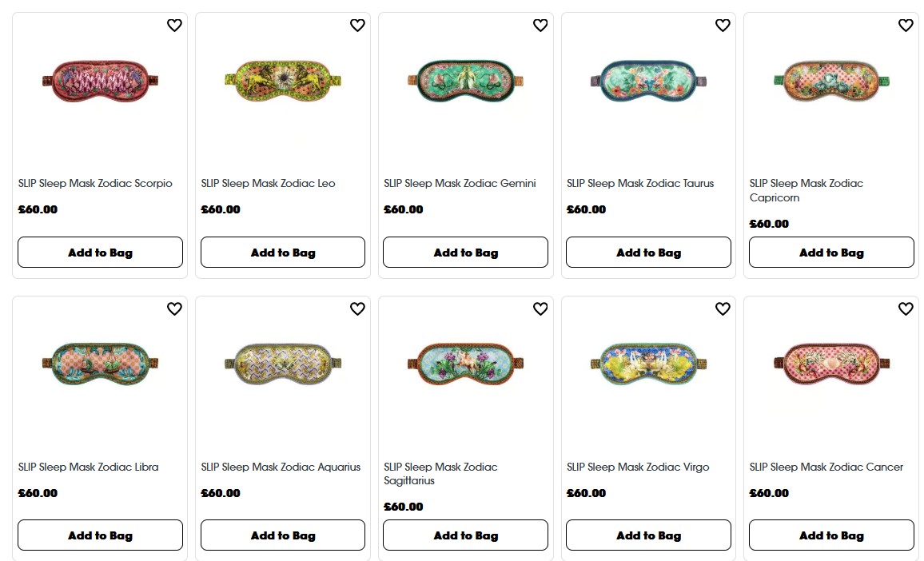
Task: Click the wishlist heart on Capricorn mask
Action: pos(906,25)
